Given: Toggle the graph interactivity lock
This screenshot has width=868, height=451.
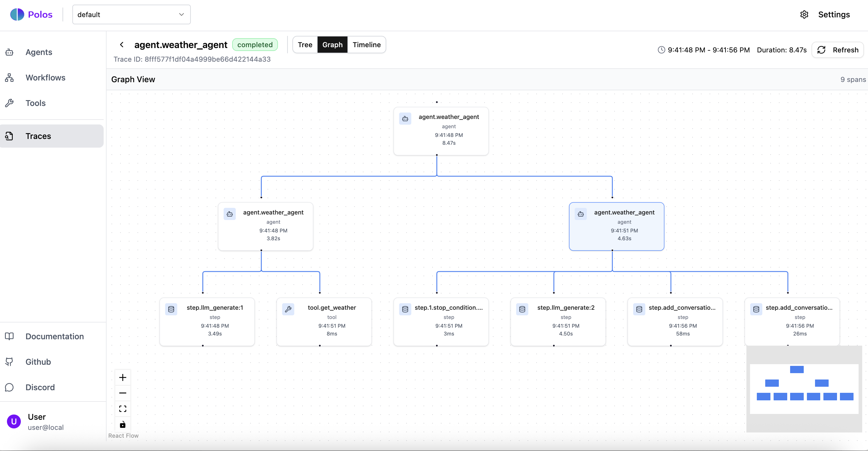Looking at the screenshot, I should 123,424.
